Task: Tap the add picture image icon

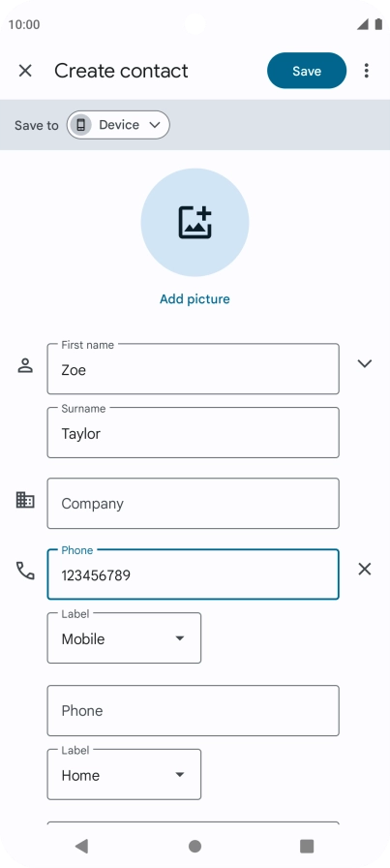Action: point(195,222)
